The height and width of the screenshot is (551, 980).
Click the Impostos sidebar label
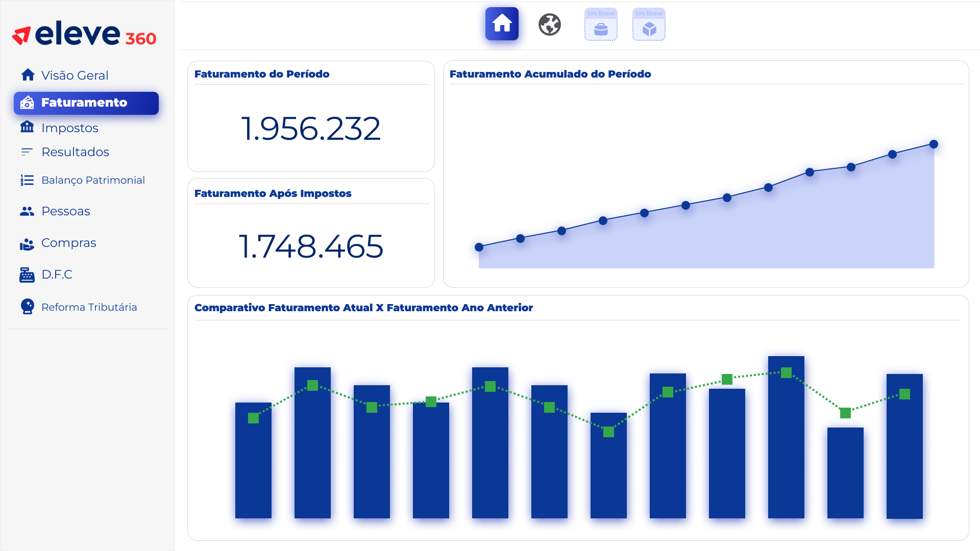click(x=69, y=128)
